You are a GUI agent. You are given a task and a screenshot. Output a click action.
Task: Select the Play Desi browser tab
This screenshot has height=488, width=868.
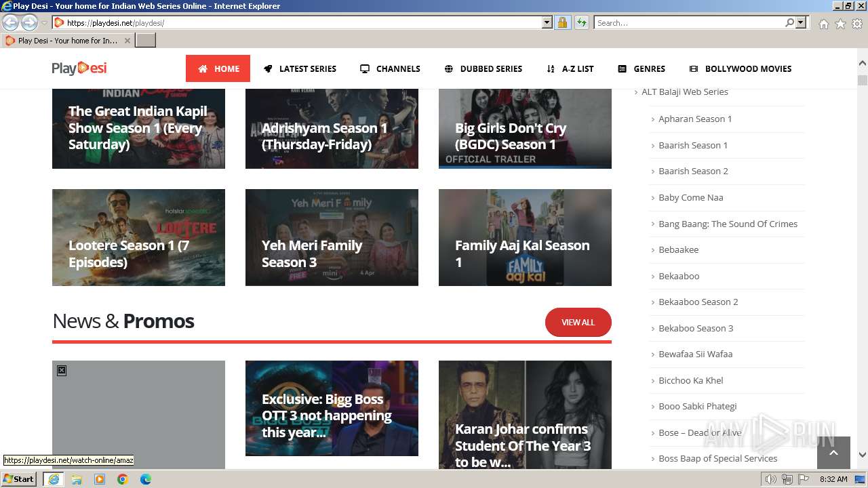(x=67, y=41)
